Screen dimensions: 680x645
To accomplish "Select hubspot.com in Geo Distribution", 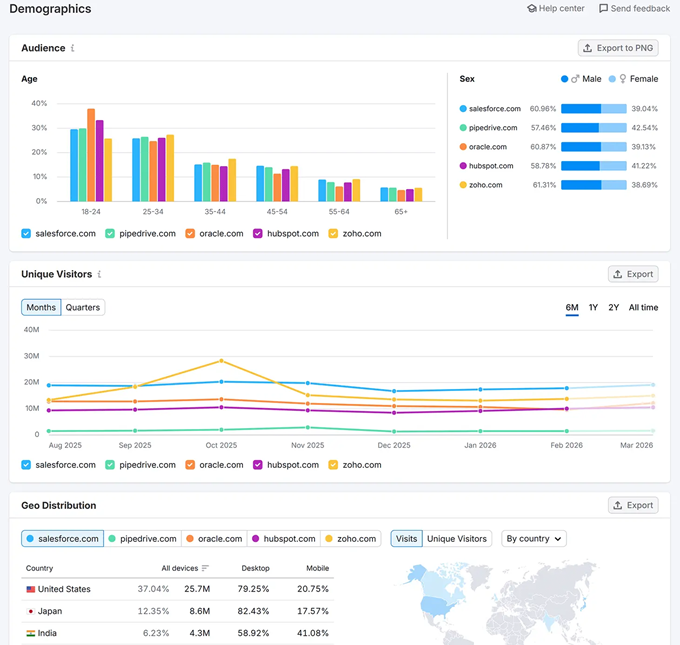I will pyautogui.click(x=284, y=538).
